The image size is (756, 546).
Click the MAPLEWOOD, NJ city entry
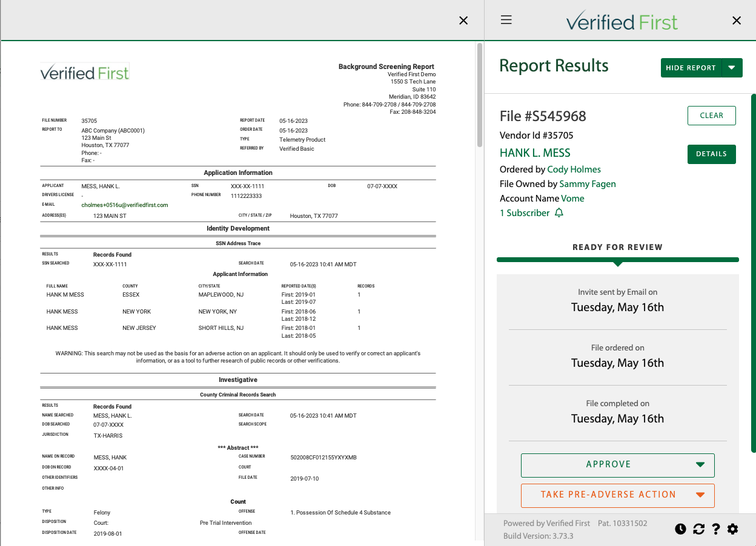tap(221, 295)
